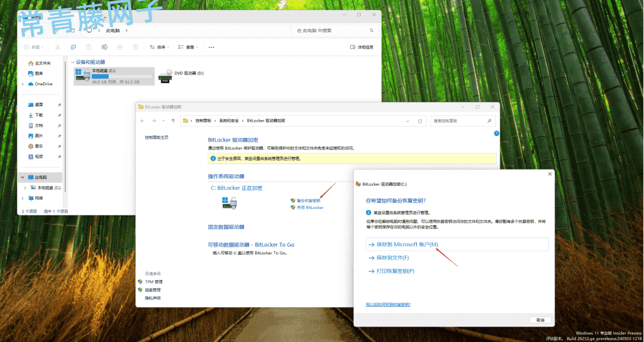Screen dimensions: 644x342
Task: Open 图库 in the Explorer sidebar
Action: click(36, 73)
